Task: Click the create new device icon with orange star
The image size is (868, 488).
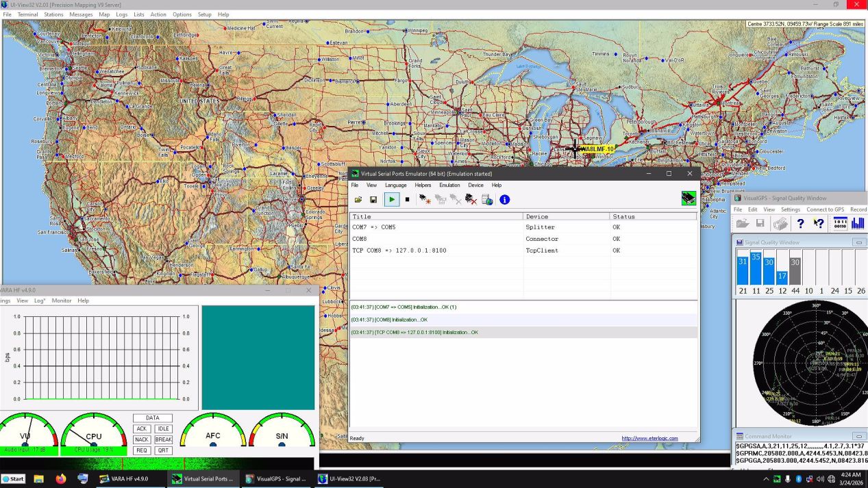Action: pyautogui.click(x=425, y=200)
